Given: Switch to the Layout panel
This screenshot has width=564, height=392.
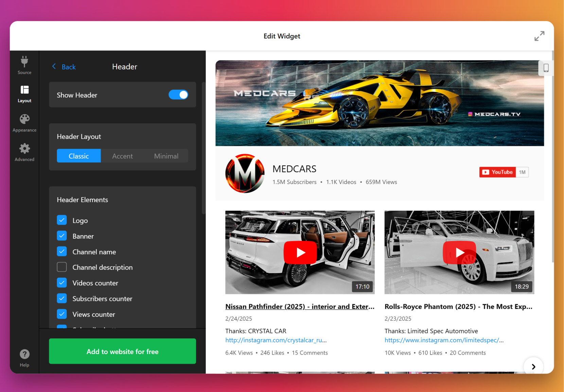Looking at the screenshot, I should 24,93.
